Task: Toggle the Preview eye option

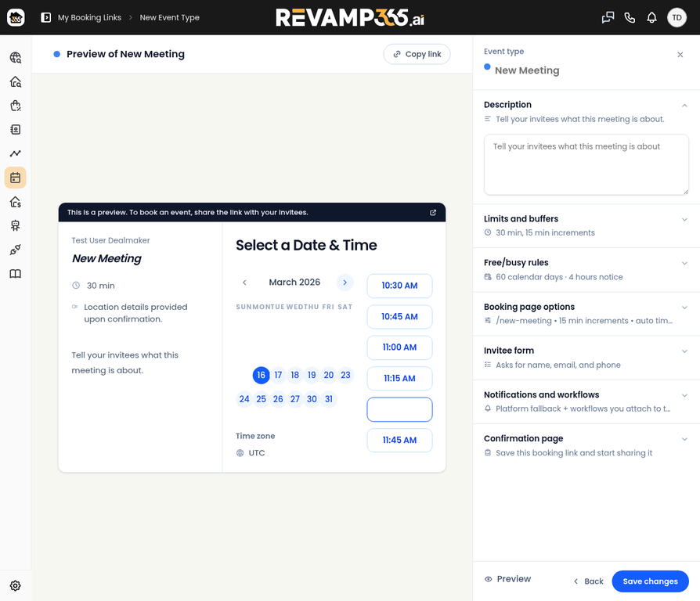Action: [507, 578]
